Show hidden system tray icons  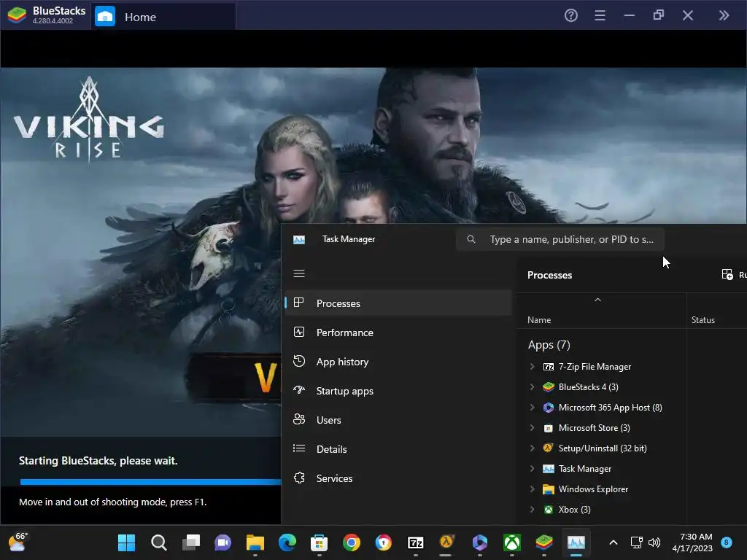click(x=613, y=542)
